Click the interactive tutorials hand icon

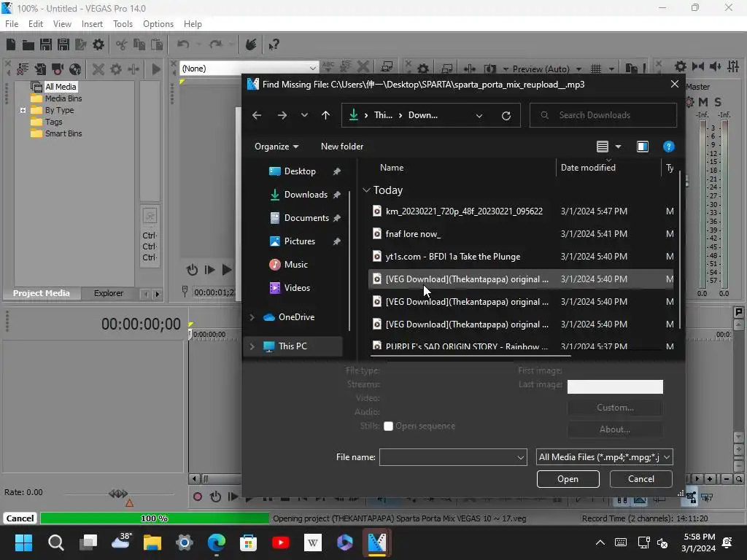(251, 44)
